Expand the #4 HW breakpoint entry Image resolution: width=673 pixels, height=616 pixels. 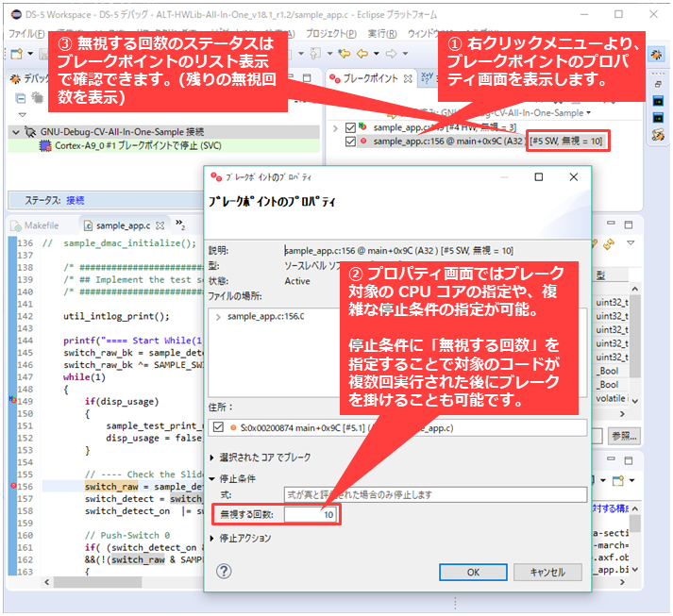coord(335,128)
